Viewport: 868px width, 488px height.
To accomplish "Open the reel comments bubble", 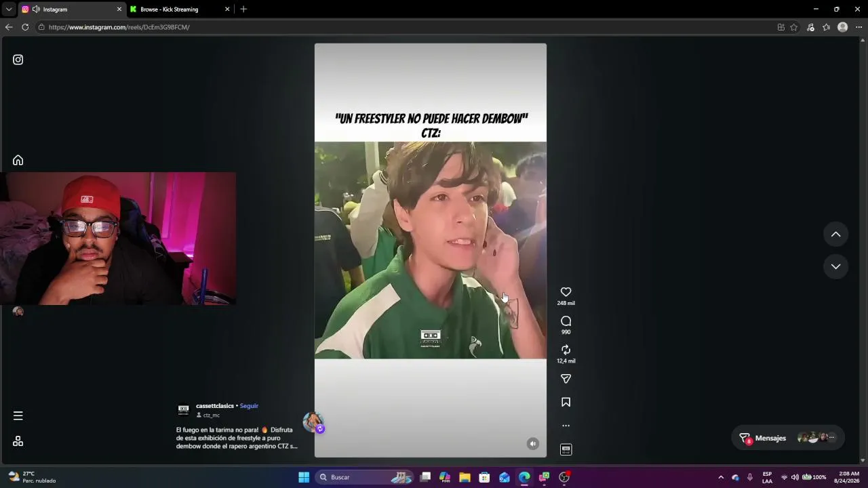I will coord(566,321).
